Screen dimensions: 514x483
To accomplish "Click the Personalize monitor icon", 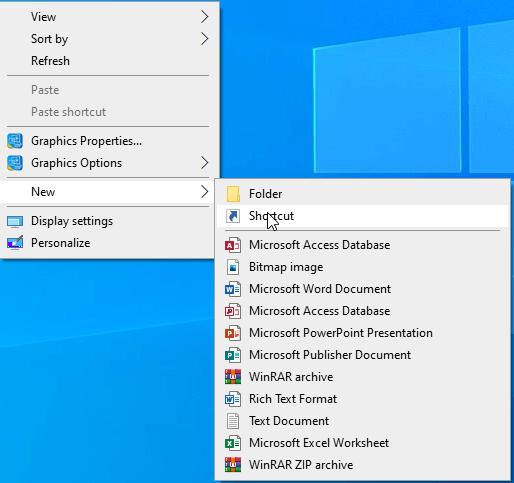I will [15, 243].
